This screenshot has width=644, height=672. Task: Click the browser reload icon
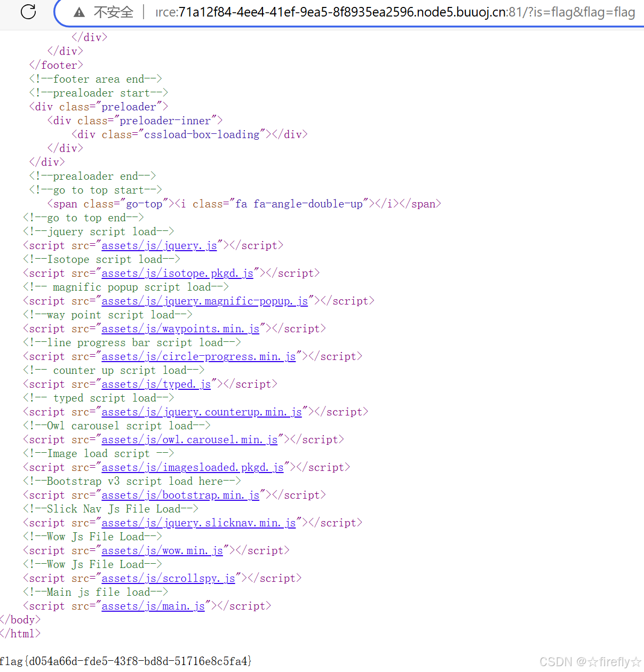click(28, 12)
